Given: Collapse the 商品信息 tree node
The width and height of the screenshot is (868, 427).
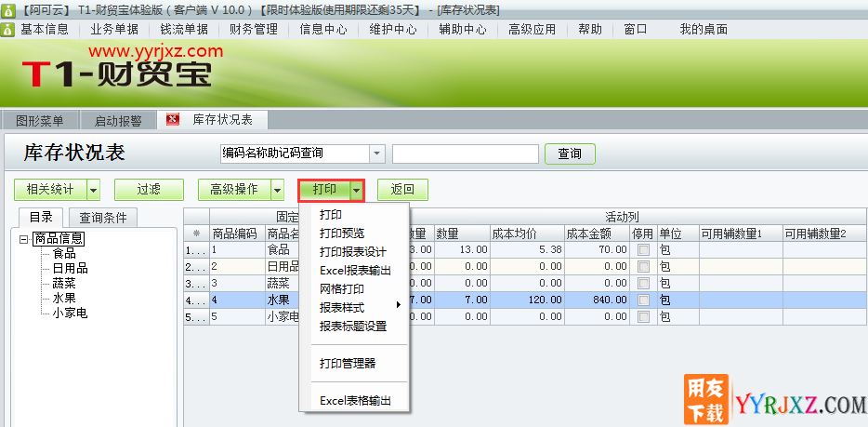Looking at the screenshot, I should coord(22,239).
